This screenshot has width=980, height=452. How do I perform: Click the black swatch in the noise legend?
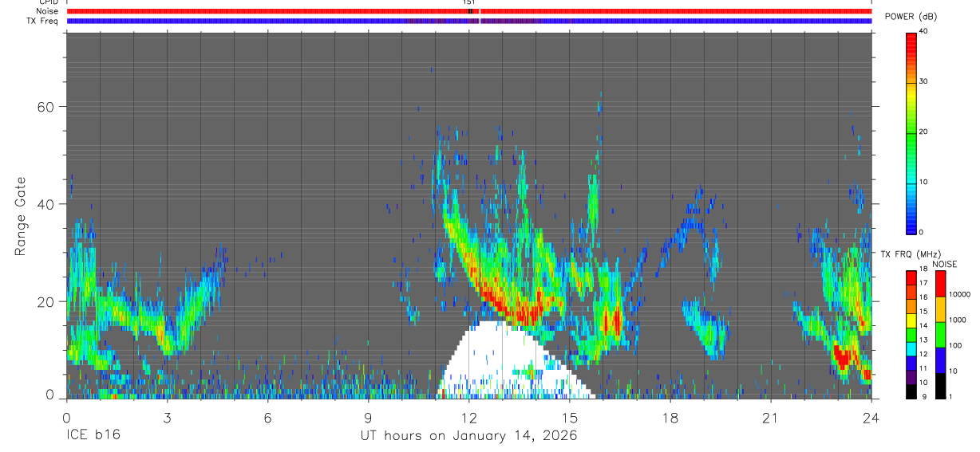point(940,384)
